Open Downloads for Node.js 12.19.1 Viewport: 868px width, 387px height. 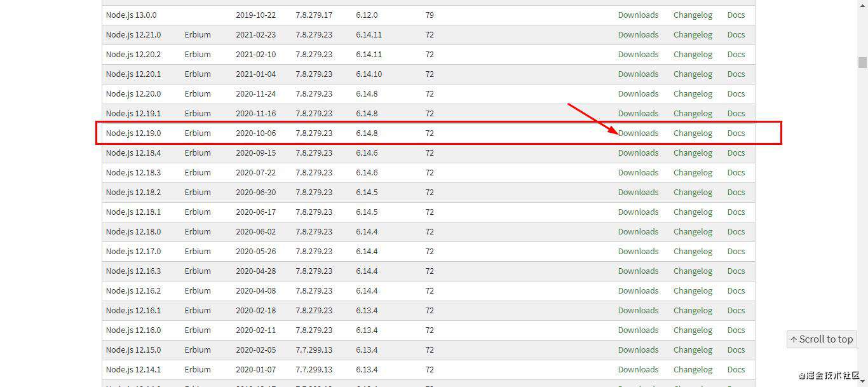(x=638, y=113)
